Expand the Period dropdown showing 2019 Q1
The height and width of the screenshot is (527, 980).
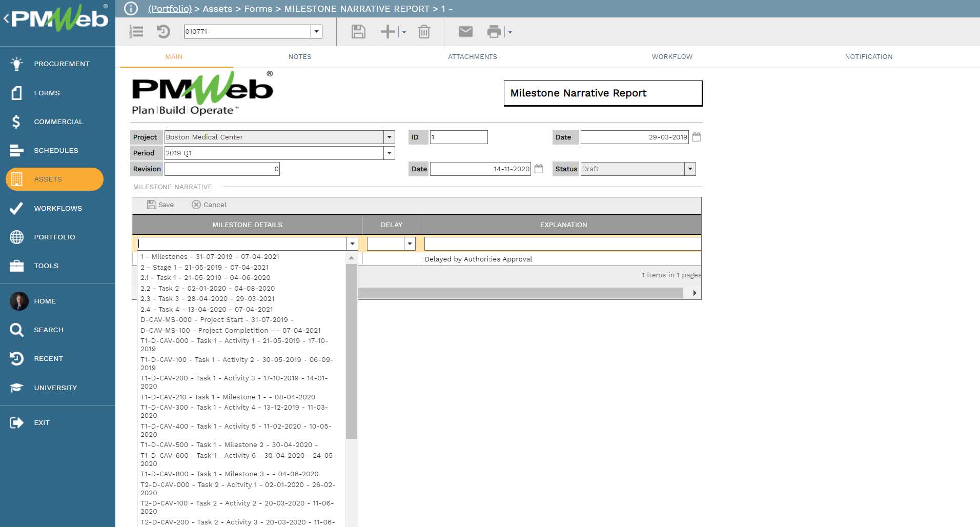(x=389, y=153)
